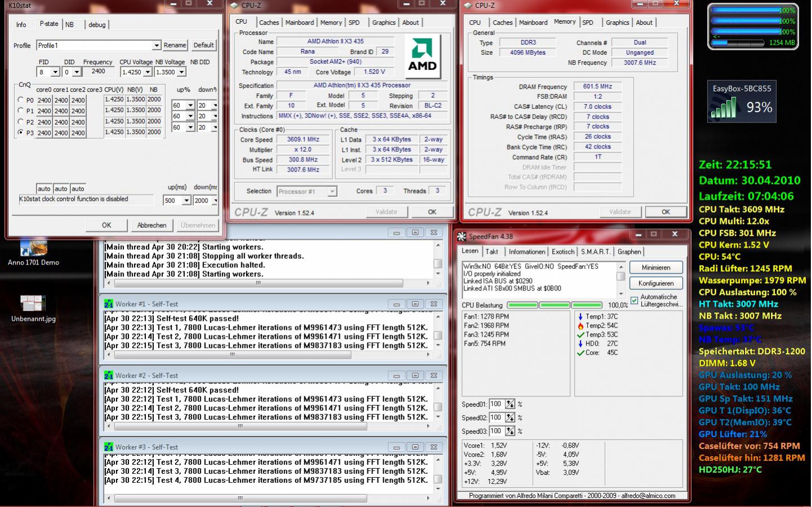Open the NB Voltage 1.3500 dropdown
This screenshot has height=507, width=812.
181,72
